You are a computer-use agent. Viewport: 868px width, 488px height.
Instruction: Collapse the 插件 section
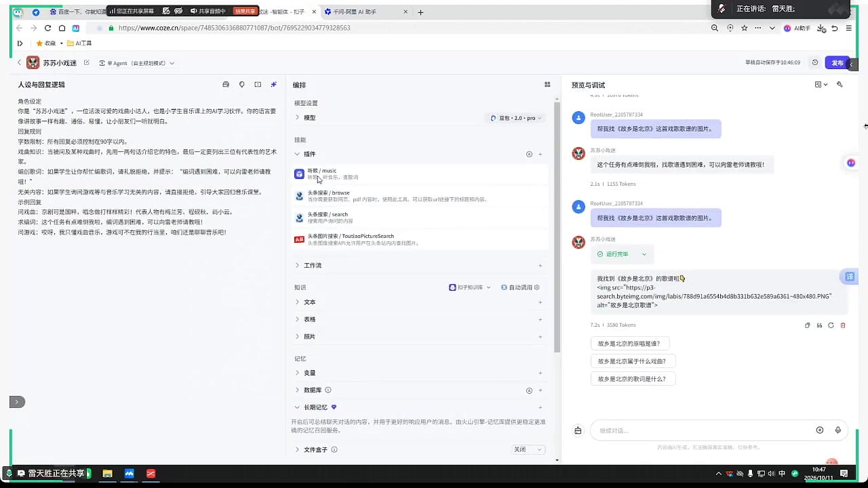[297, 154]
